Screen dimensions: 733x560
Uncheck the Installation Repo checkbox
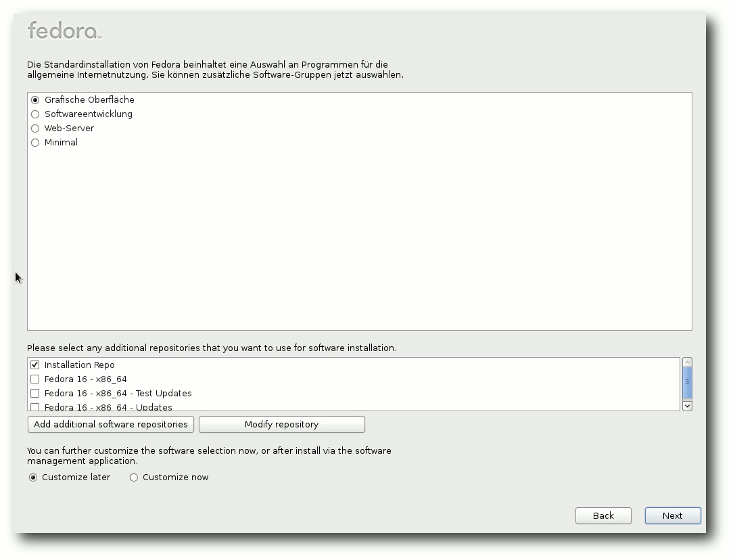click(x=35, y=365)
